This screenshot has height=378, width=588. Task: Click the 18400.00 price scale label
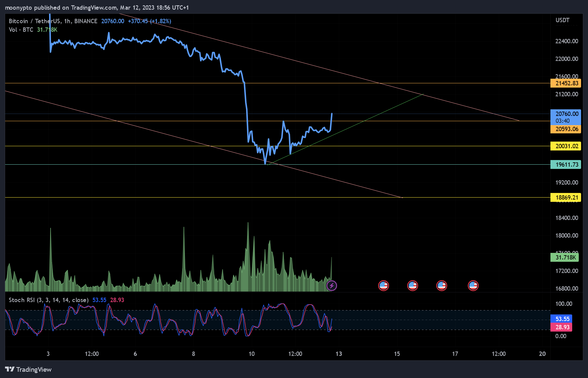point(567,218)
